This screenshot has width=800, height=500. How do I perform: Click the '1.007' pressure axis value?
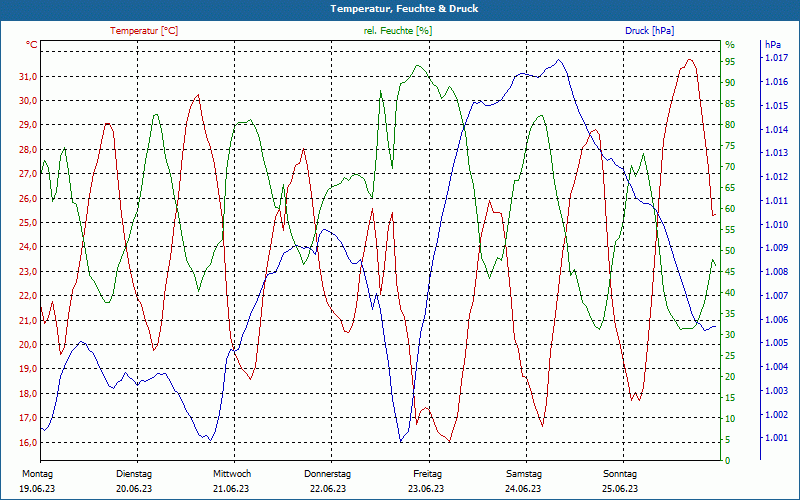click(x=776, y=296)
